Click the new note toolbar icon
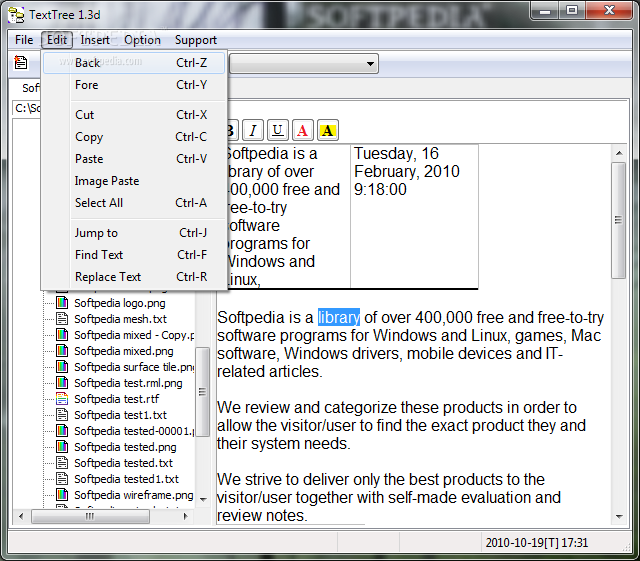Screen dimensions: 640x561 coord(20,62)
